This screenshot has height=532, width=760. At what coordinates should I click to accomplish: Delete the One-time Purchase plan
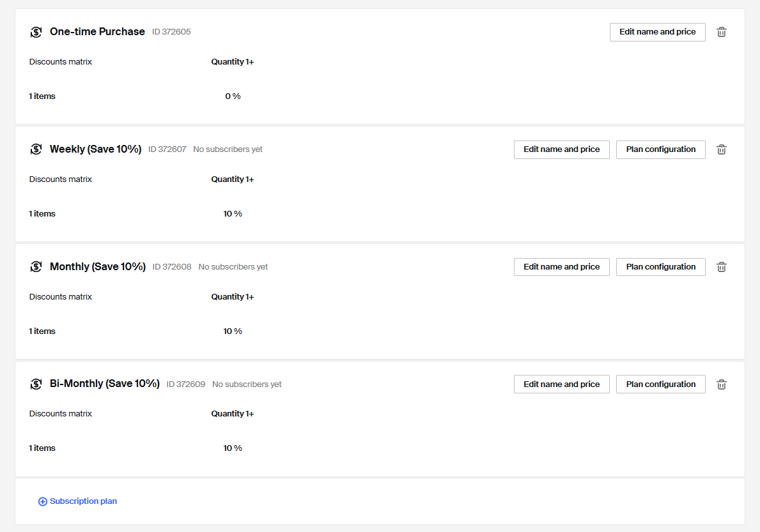click(722, 32)
